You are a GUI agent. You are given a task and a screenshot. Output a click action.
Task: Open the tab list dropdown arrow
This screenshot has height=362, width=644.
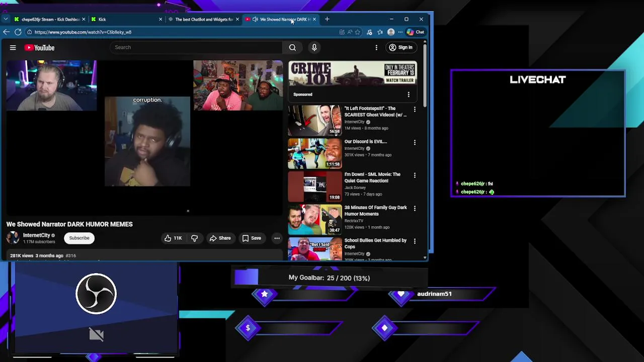[6, 19]
